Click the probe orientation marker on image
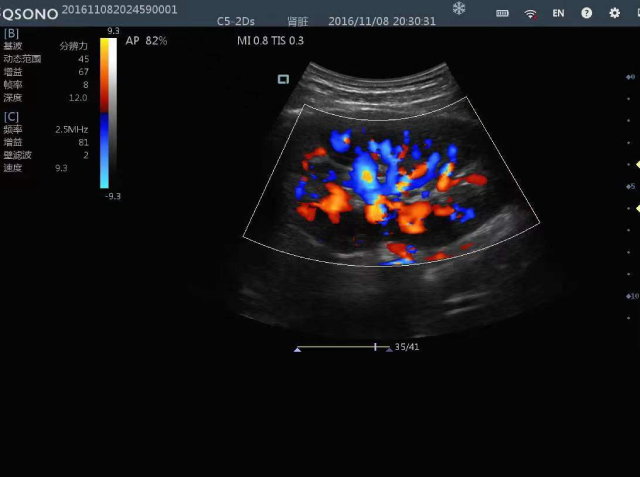The height and width of the screenshot is (477, 640). click(283, 79)
